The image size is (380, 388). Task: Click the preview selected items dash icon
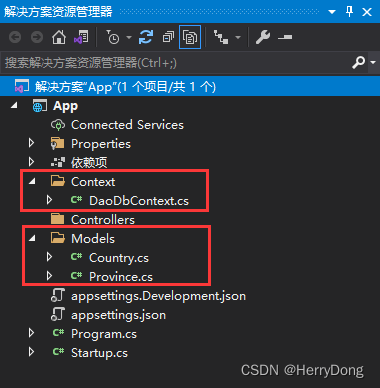pos(285,37)
